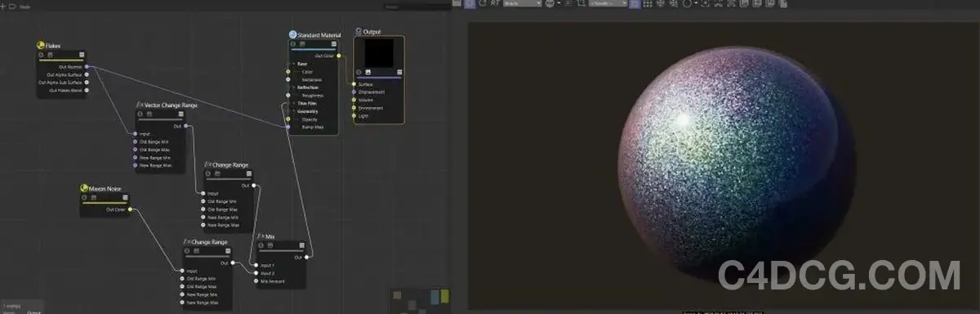Select the Output node header icon
The image size is (980, 314).
[x=359, y=32]
